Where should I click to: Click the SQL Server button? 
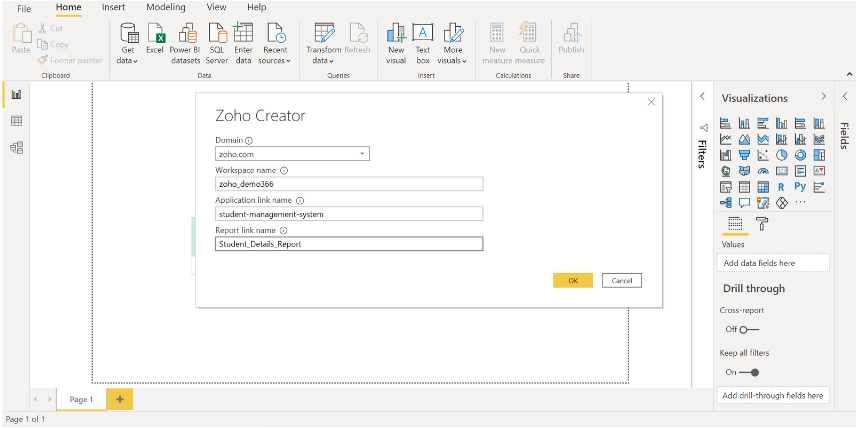(x=217, y=43)
